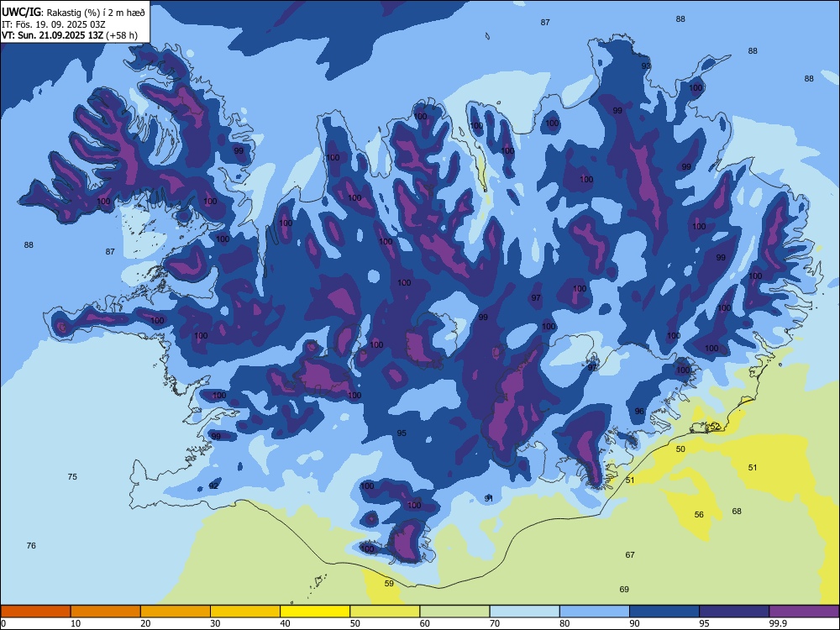Click the humidity value '59' on the south coast
The height and width of the screenshot is (630, 840).
tap(389, 584)
